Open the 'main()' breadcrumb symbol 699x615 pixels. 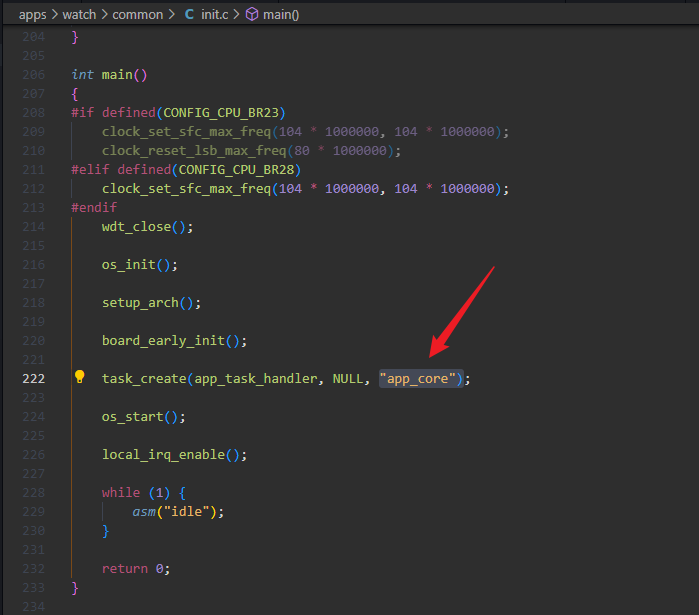click(x=281, y=15)
